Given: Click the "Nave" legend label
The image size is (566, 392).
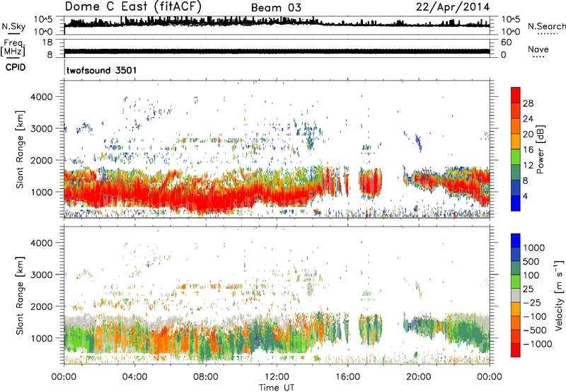Looking at the screenshot, I should [x=538, y=49].
